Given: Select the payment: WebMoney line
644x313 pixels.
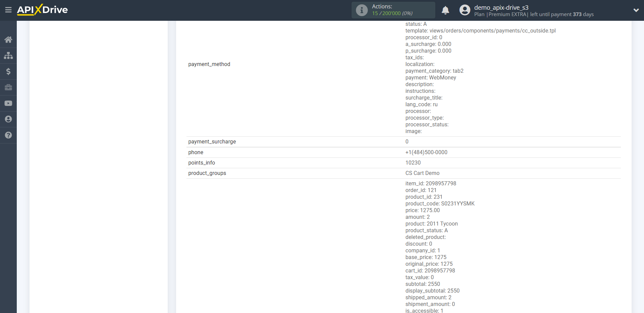Looking at the screenshot, I should click(x=431, y=77).
